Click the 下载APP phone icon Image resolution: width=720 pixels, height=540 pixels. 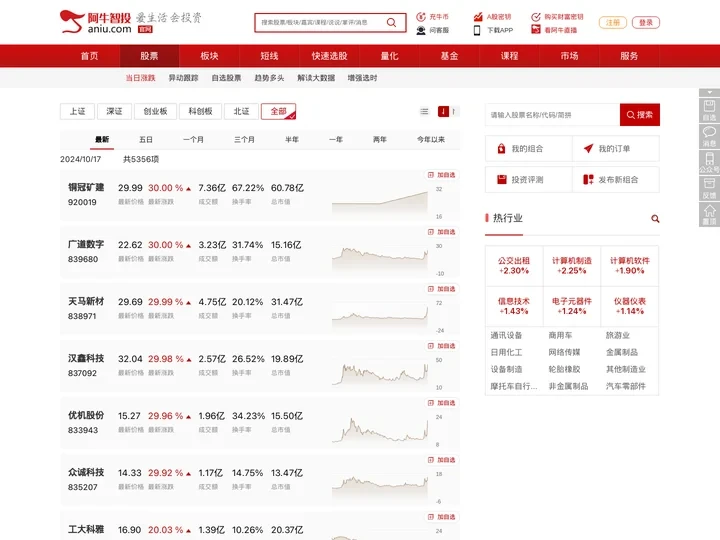477,30
